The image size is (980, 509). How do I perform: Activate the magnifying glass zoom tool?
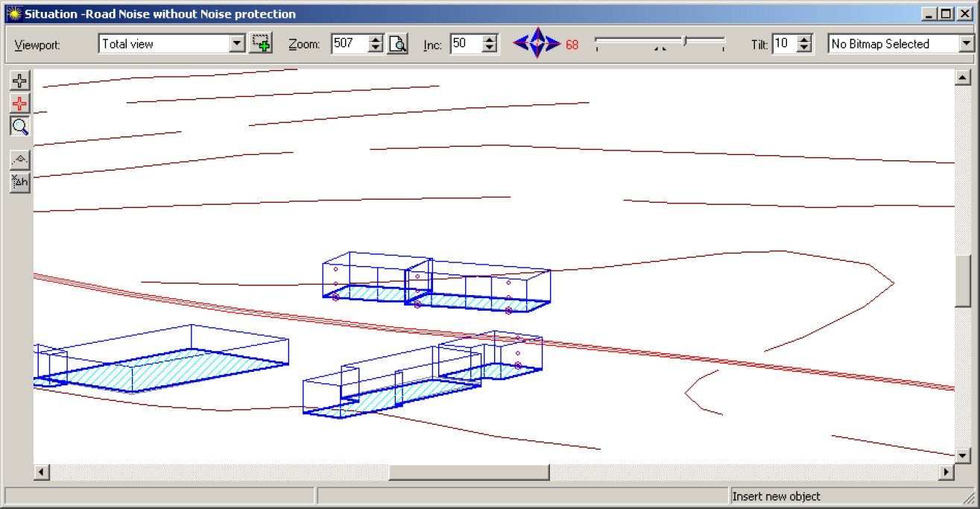click(x=20, y=126)
